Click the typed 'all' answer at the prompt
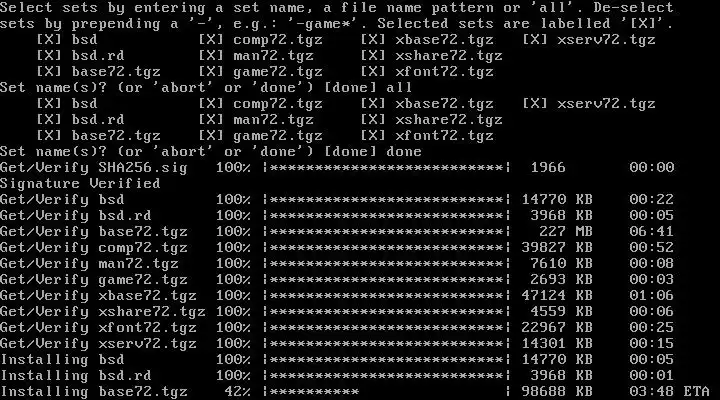This screenshot has width=720, height=400. (399, 87)
